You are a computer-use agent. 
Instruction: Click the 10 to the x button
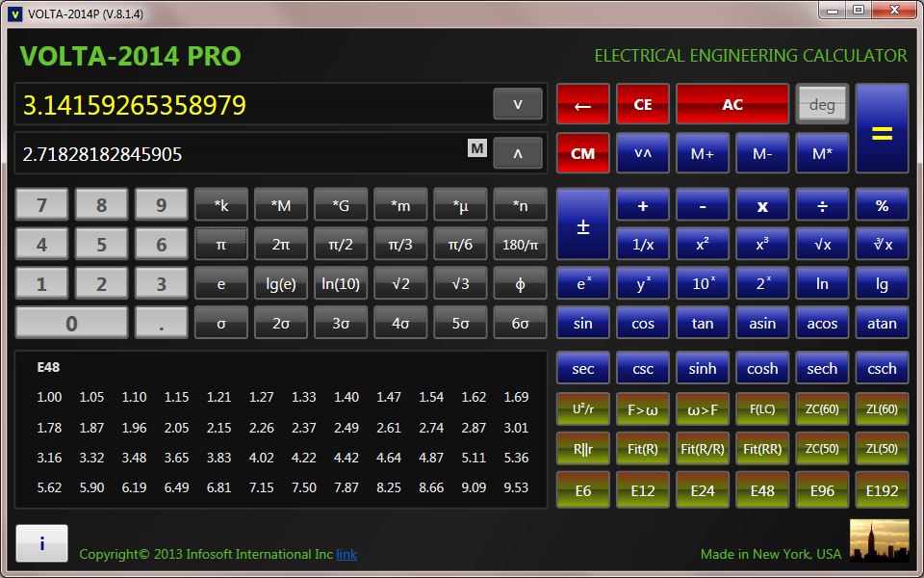pos(703,283)
